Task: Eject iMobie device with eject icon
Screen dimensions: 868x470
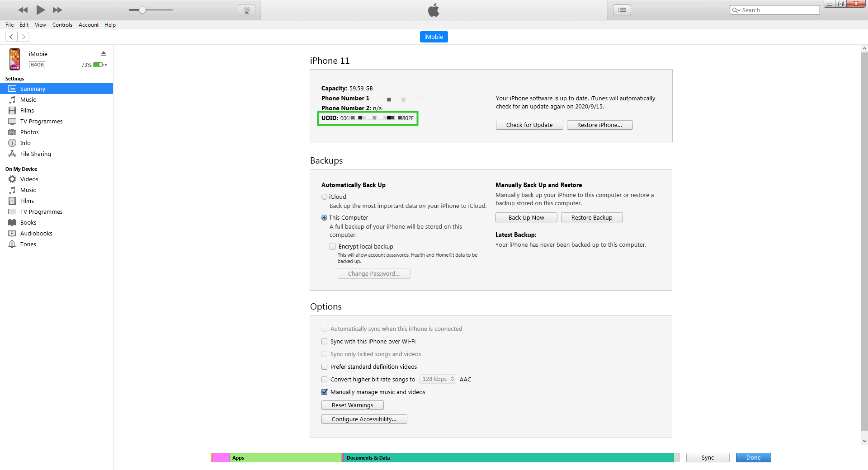Action: 104,53
